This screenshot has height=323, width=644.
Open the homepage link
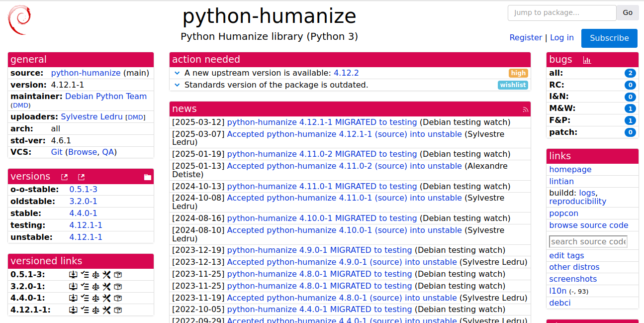click(570, 170)
